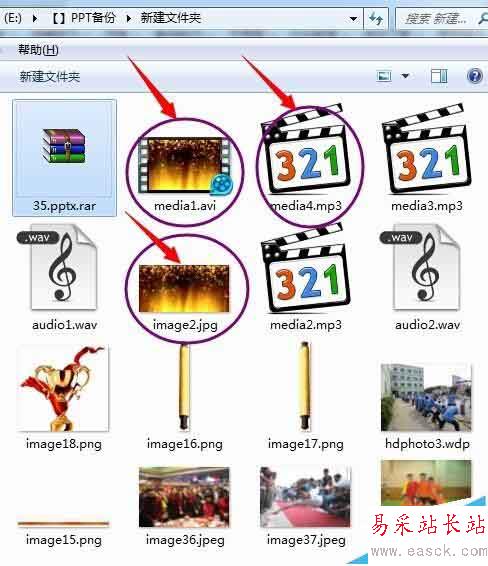Viewport: 488px width, 566px height.
Task: Click the media1.avi file name
Action: pyautogui.click(x=185, y=206)
